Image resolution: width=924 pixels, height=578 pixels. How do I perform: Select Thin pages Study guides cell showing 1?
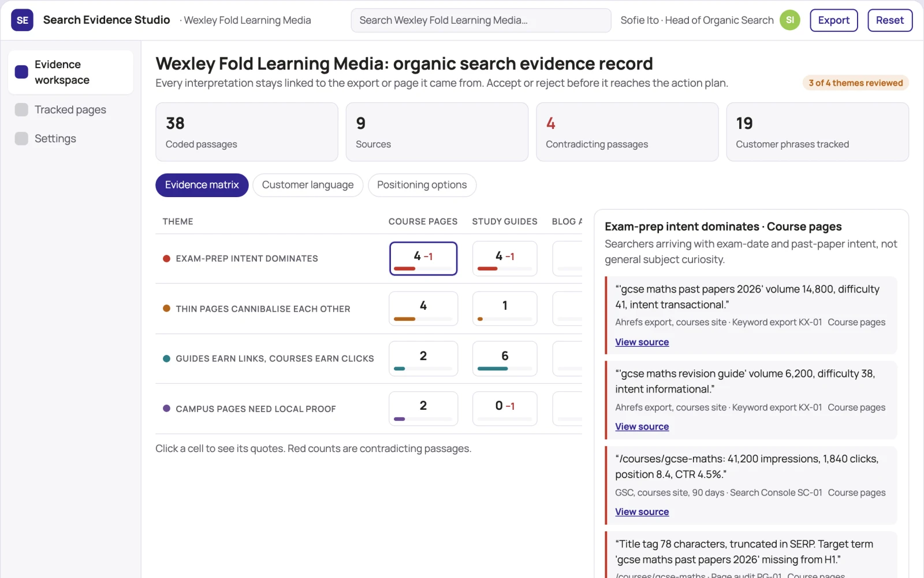505,309
